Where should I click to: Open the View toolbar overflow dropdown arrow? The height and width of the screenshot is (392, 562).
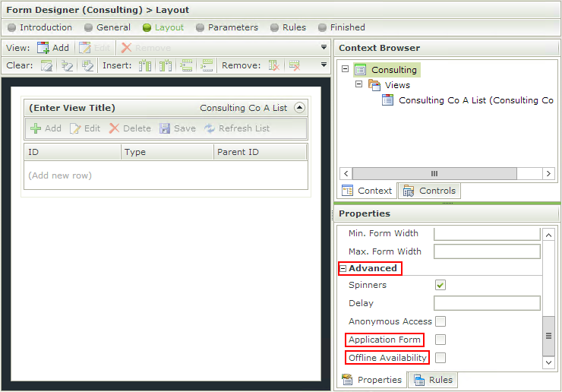click(324, 47)
